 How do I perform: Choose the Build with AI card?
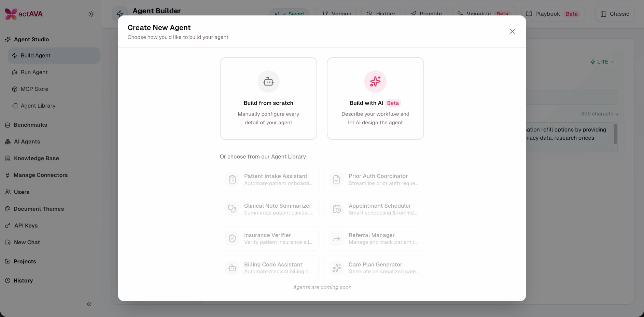point(375,98)
